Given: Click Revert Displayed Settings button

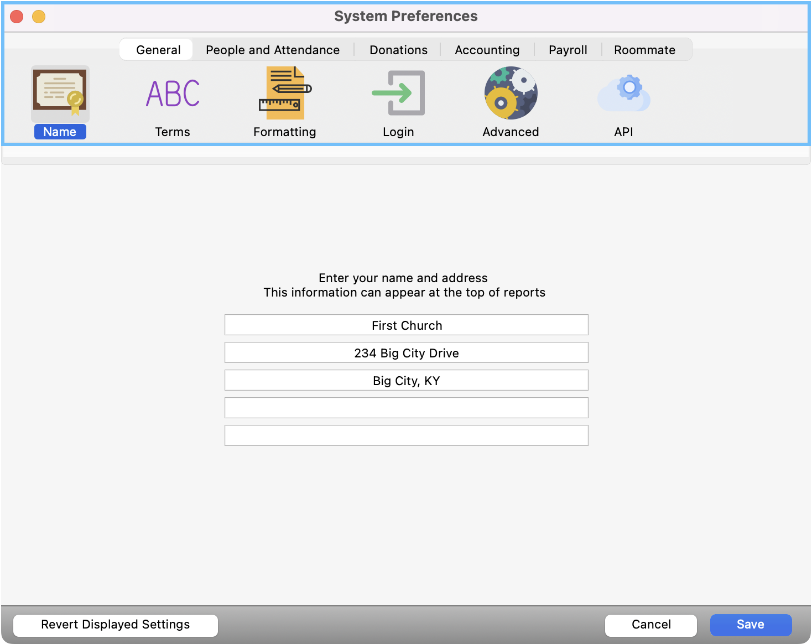Looking at the screenshot, I should 116,625.
